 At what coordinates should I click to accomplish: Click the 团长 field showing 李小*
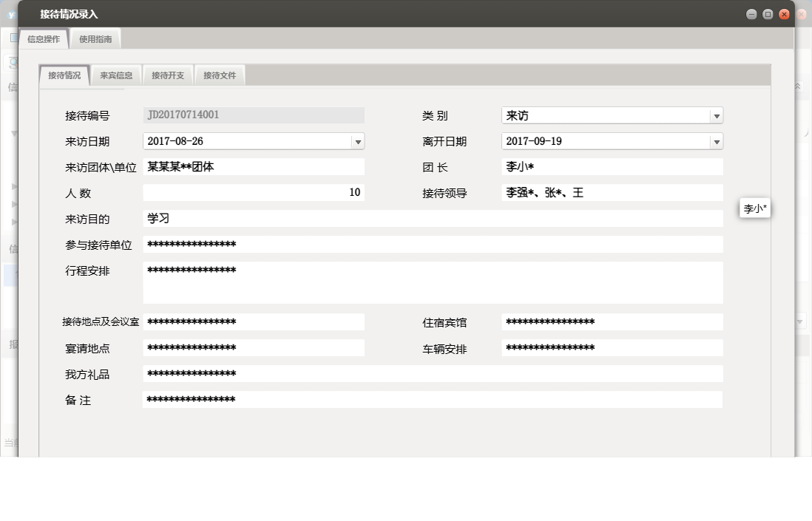pyautogui.click(x=612, y=166)
